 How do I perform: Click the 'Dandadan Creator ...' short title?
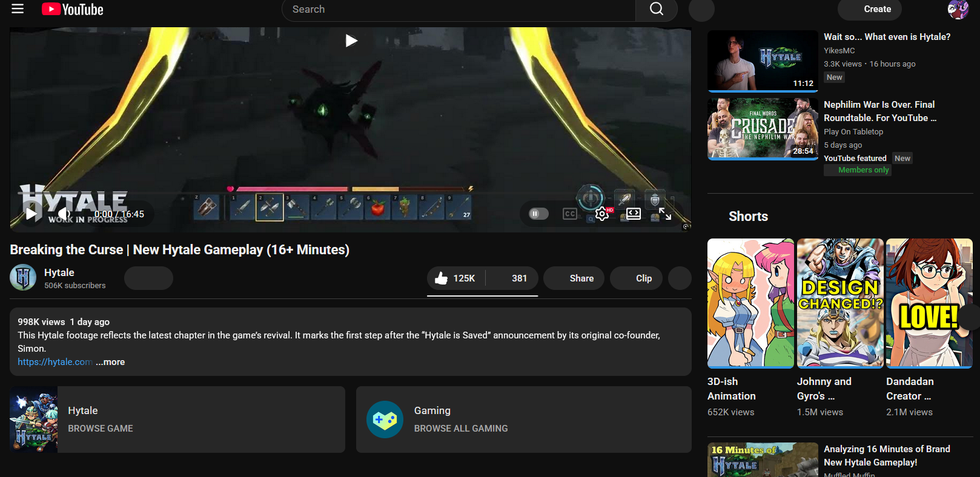tap(910, 389)
